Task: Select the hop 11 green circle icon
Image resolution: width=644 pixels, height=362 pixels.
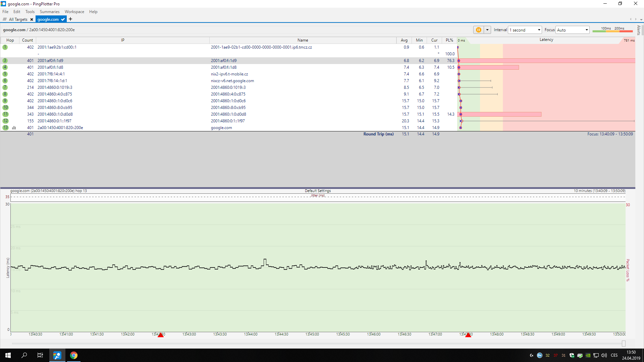Action: (5, 114)
